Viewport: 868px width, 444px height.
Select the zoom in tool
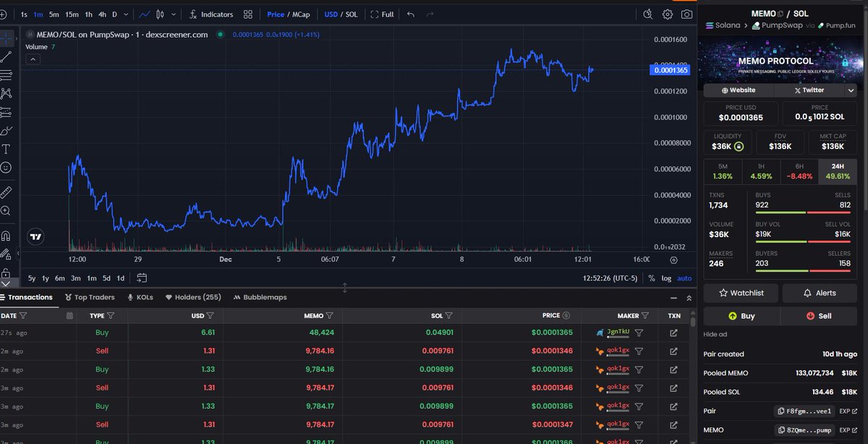point(6,210)
